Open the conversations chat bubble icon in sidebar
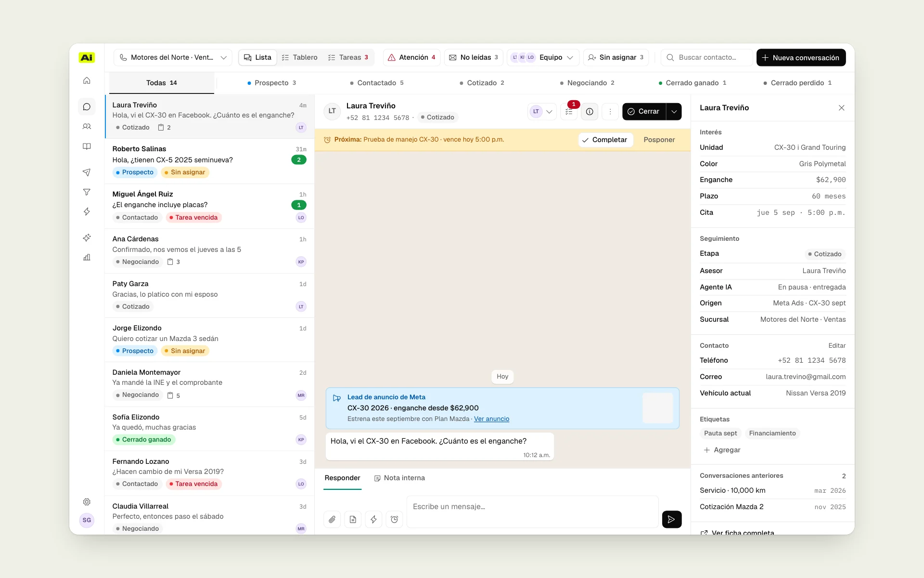Image resolution: width=924 pixels, height=578 pixels. tap(87, 107)
